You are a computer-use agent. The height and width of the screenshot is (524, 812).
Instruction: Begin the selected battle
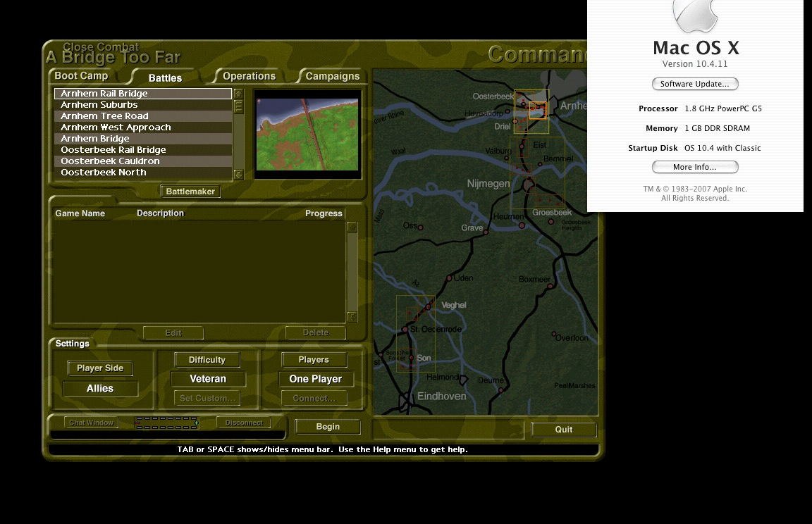328,427
